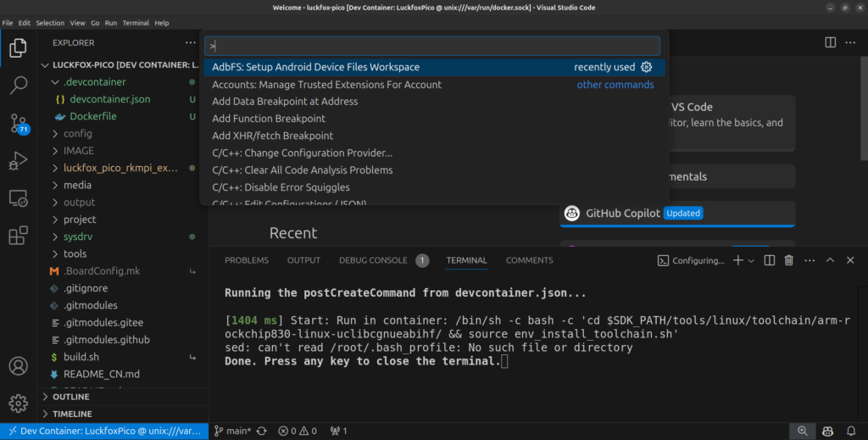Open the Selection menu
The image size is (868, 440).
pos(50,23)
